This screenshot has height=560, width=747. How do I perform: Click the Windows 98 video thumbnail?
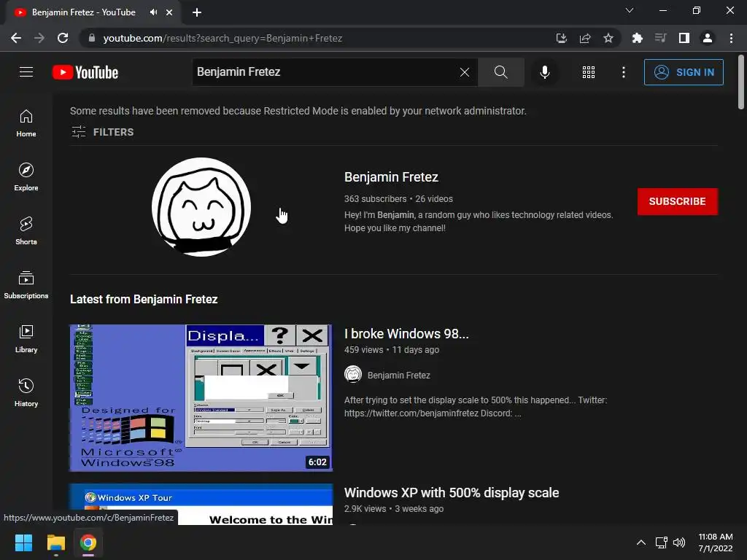201,398
